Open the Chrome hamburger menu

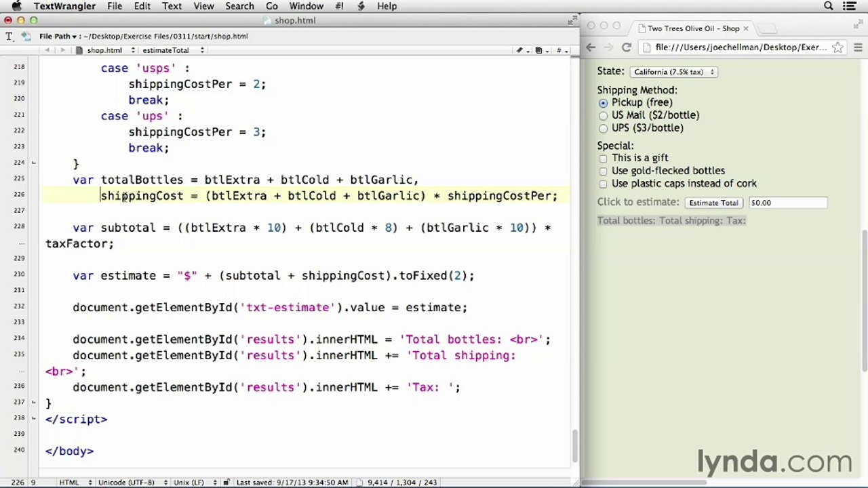click(858, 47)
